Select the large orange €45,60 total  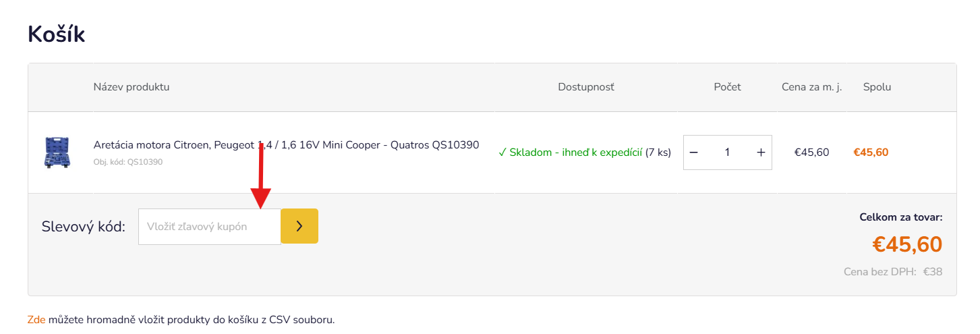pyautogui.click(x=907, y=244)
